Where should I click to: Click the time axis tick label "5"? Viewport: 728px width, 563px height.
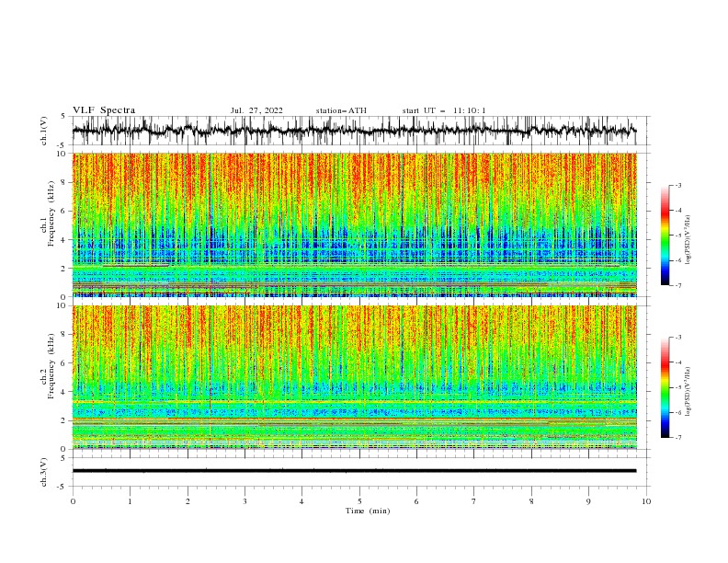tap(359, 501)
